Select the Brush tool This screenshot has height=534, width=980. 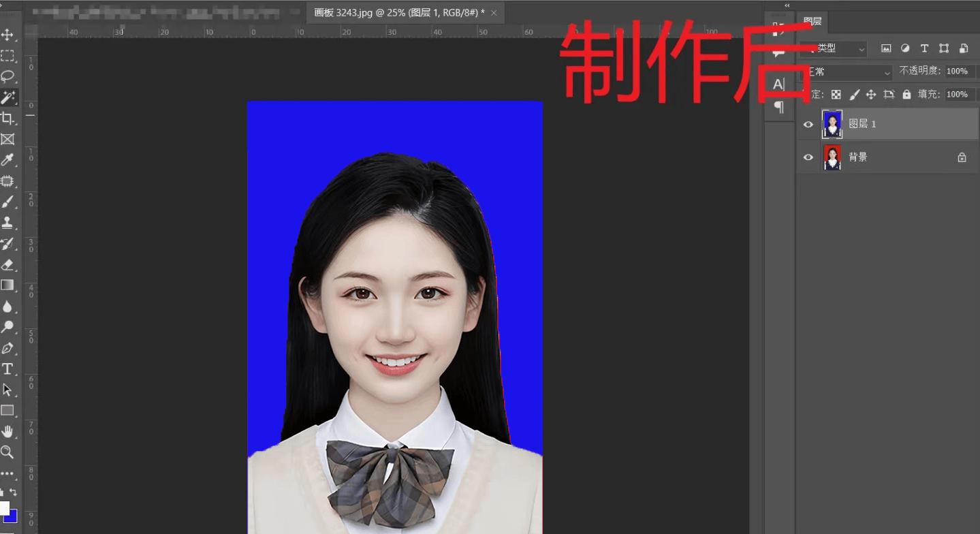pyautogui.click(x=9, y=202)
